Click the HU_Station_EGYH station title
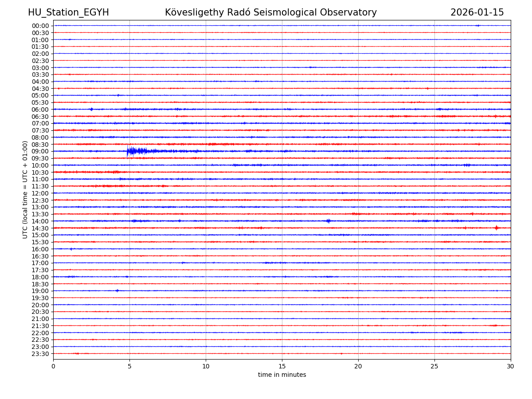This screenshot has width=532, height=399. pyautogui.click(x=68, y=13)
